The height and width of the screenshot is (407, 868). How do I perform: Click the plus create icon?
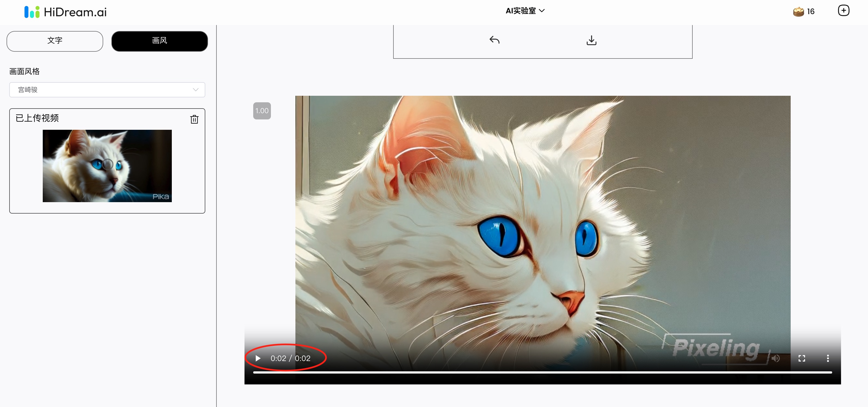843,11
